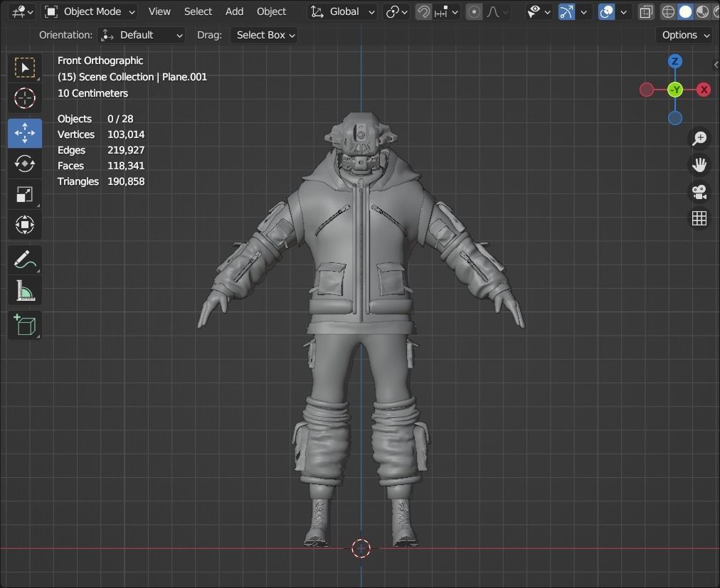720x588 pixels.
Task: Select the Select Box tool
Action: (25, 68)
